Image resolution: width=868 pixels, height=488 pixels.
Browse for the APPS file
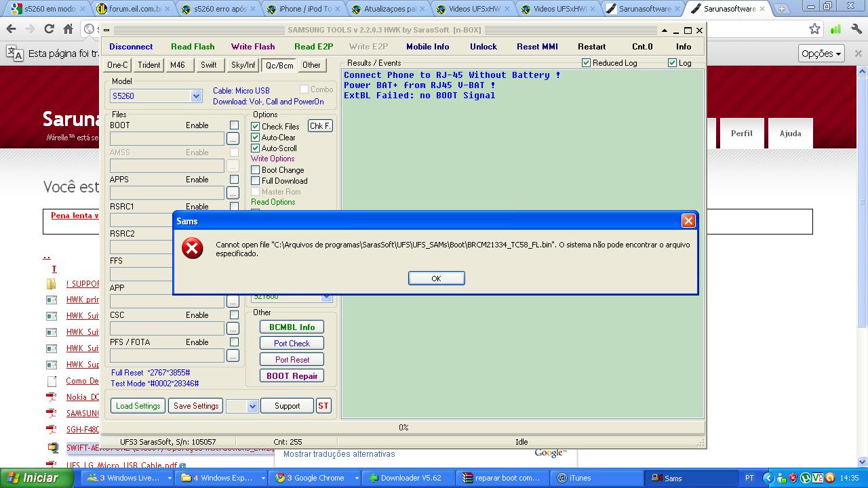(233, 193)
